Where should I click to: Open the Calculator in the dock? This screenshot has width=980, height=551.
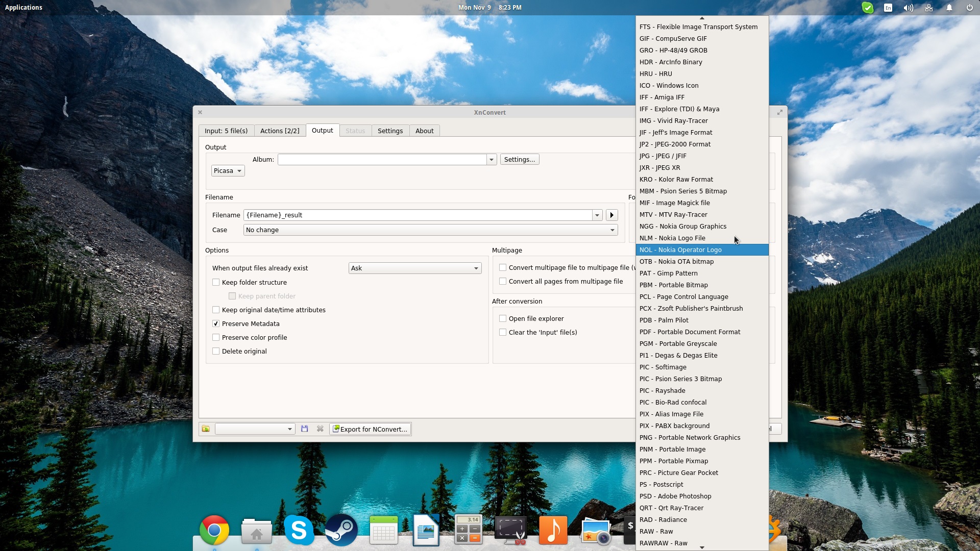468,531
